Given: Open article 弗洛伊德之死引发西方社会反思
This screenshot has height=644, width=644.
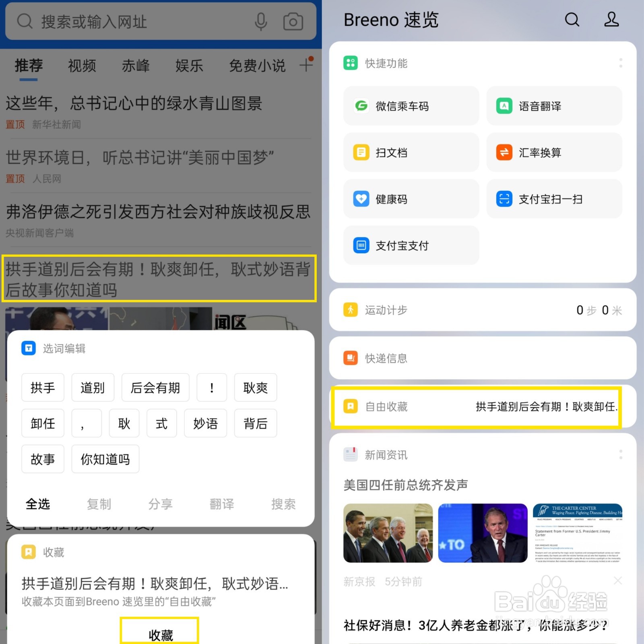Looking at the screenshot, I should [x=158, y=212].
